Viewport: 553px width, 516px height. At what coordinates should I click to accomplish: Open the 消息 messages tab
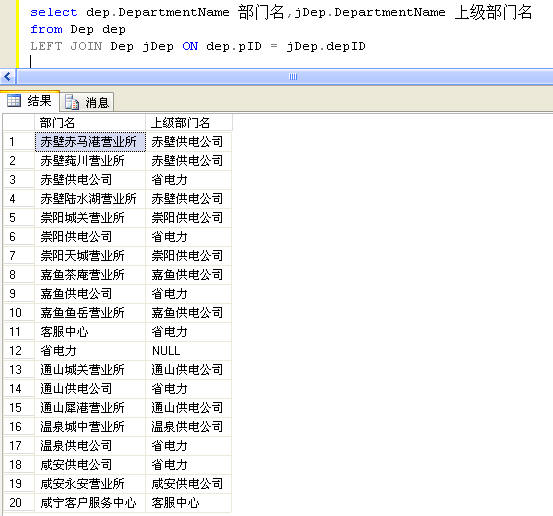pyautogui.click(x=87, y=102)
